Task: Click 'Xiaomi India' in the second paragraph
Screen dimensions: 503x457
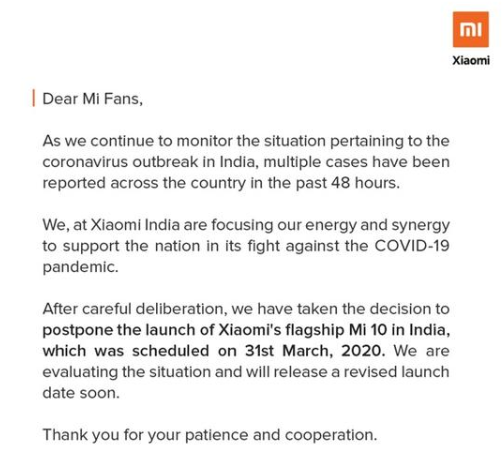Action: [x=135, y=225]
